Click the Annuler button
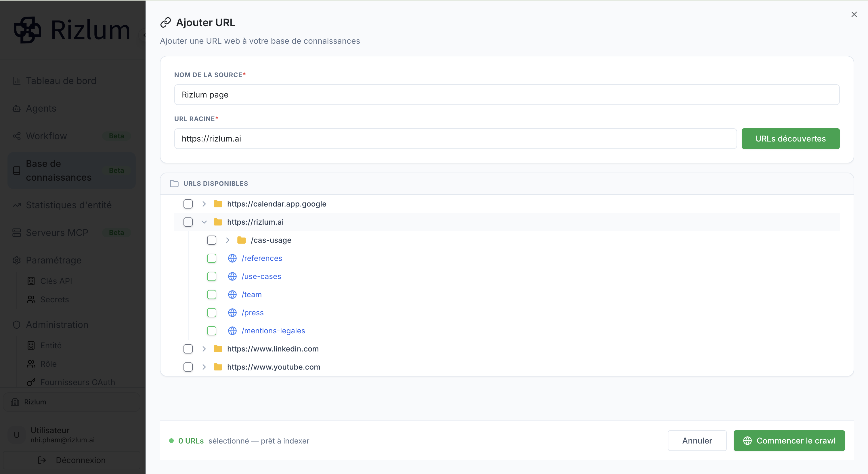 [x=697, y=441]
